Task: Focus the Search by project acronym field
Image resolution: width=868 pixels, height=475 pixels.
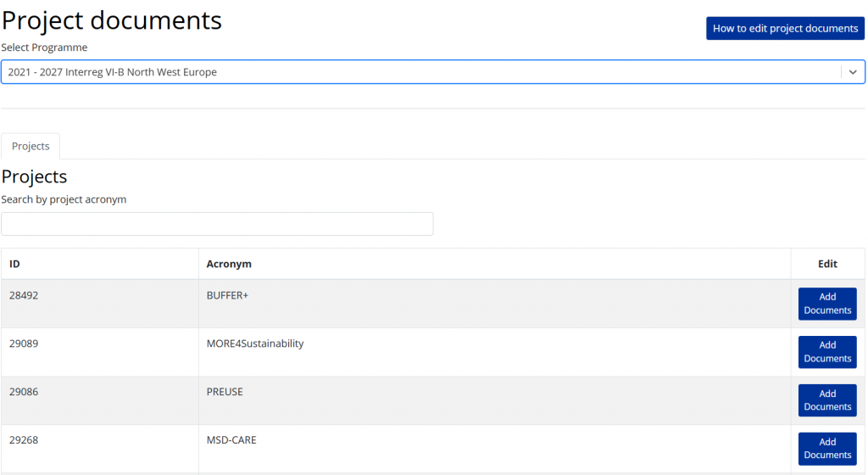Action: coord(217,224)
